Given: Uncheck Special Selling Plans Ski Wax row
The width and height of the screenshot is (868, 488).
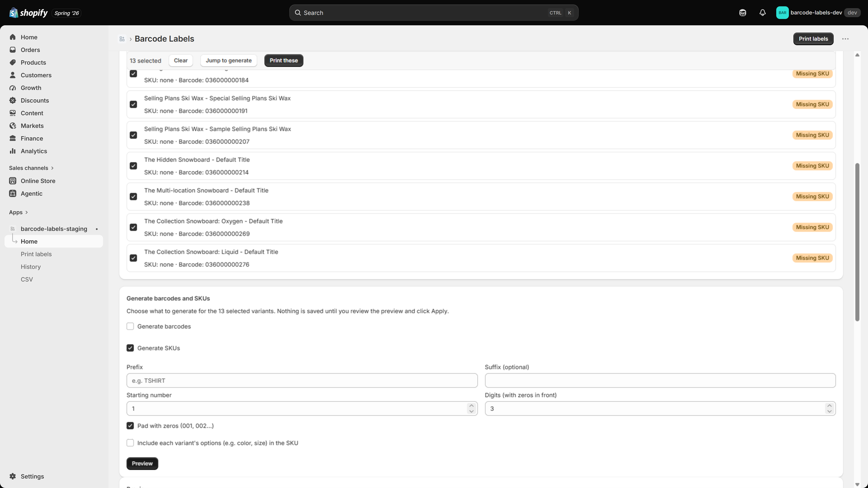Looking at the screenshot, I should pos(133,104).
